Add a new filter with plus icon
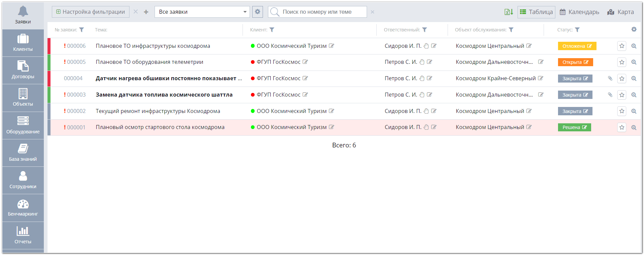The height and width of the screenshot is (255, 644). pos(146,12)
